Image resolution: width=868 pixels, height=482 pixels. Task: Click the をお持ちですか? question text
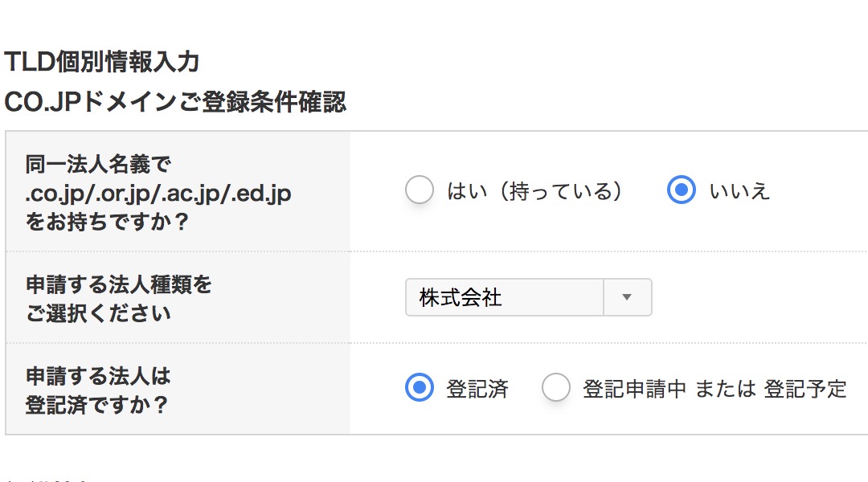click(108, 222)
